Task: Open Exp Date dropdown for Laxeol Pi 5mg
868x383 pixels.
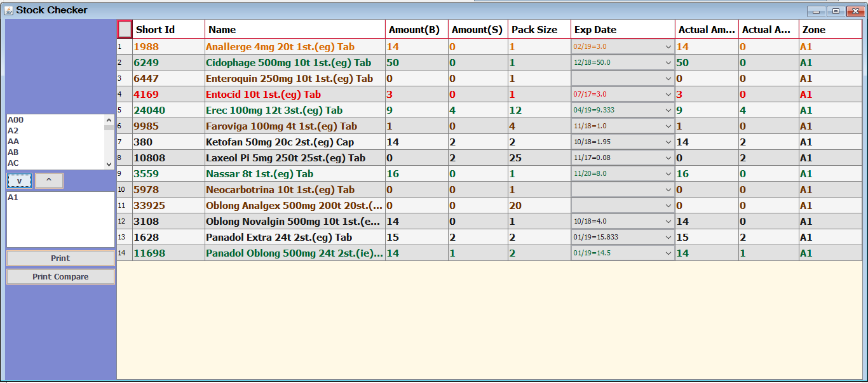Action: click(x=668, y=158)
